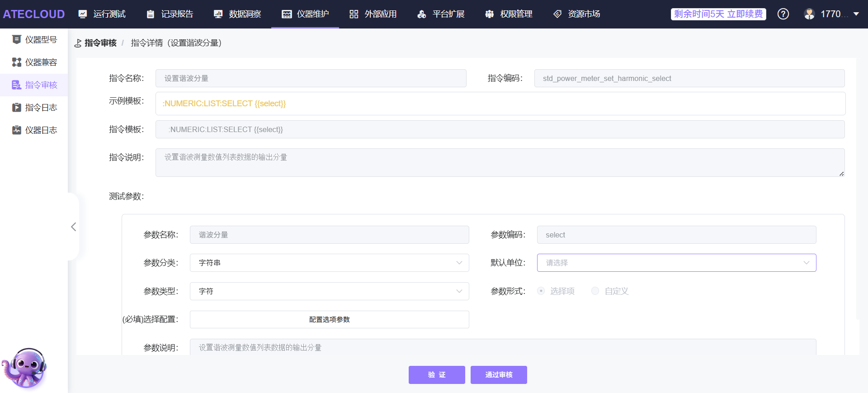
Task: Click 剩余时间5天 立即续费 renewal link
Action: click(x=718, y=14)
